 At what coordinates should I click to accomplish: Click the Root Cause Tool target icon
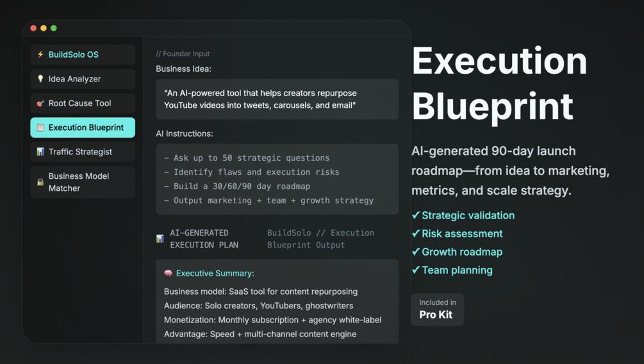pos(40,103)
